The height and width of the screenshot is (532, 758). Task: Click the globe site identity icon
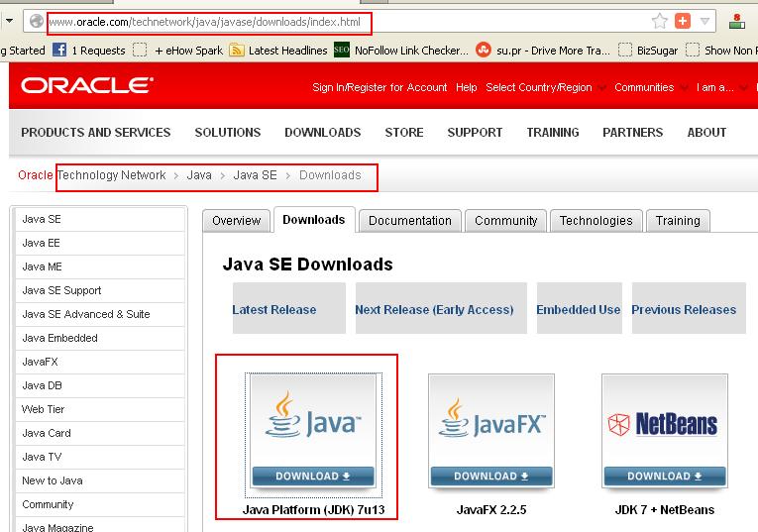36,21
